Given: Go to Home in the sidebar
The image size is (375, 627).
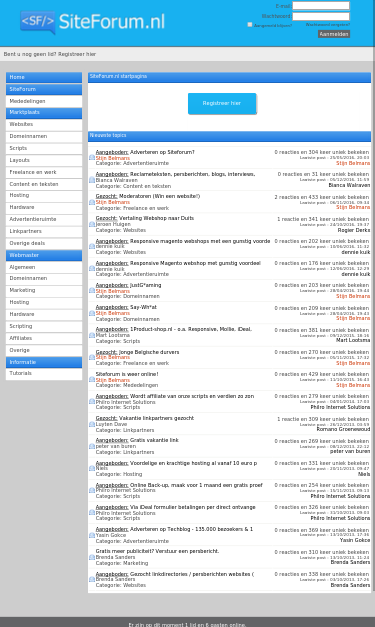Looking at the screenshot, I should 44,77.
